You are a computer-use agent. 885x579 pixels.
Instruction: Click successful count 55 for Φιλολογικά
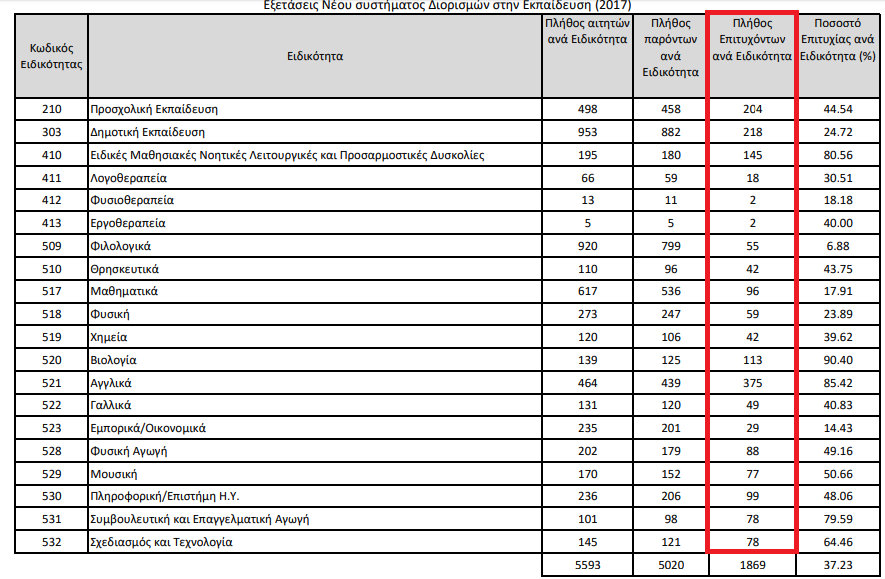coord(752,246)
